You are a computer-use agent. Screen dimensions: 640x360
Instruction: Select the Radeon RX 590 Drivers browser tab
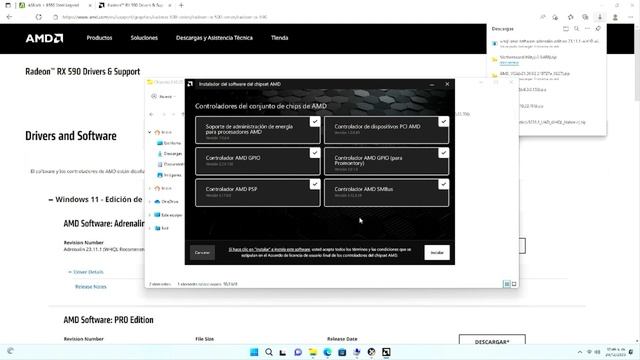coord(135,5)
